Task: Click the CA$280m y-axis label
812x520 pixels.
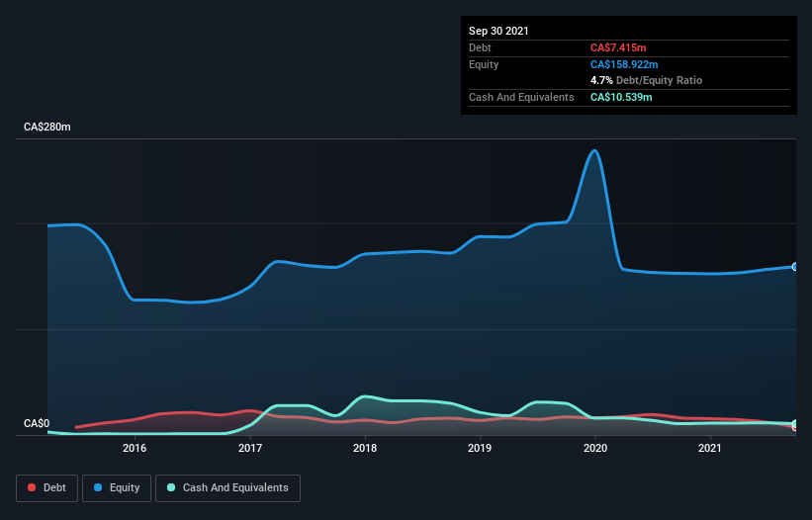Action: tap(47, 127)
